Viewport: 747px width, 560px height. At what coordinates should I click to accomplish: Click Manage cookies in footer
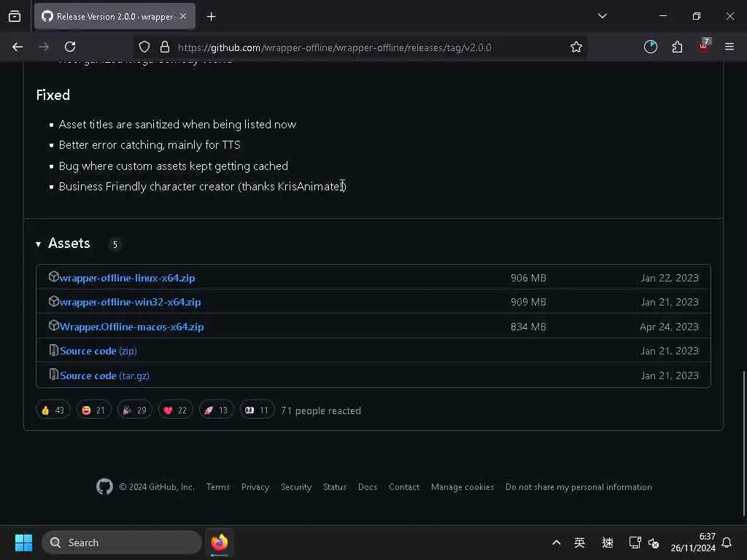(x=462, y=486)
